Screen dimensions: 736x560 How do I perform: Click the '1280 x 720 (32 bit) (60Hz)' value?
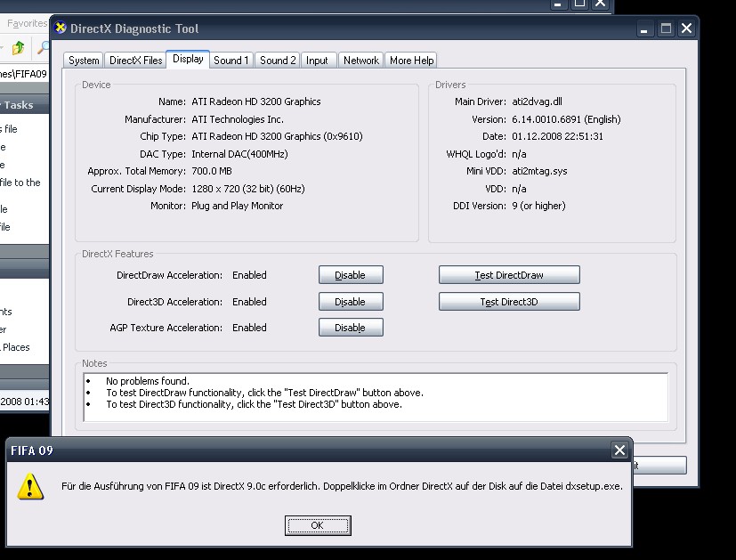[247, 189]
